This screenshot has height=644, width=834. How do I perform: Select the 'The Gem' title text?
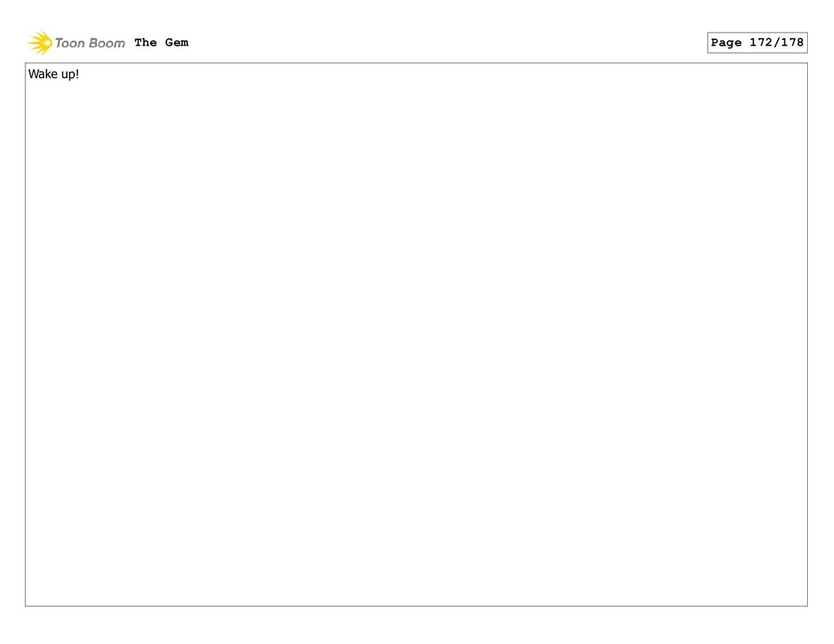pos(161,42)
